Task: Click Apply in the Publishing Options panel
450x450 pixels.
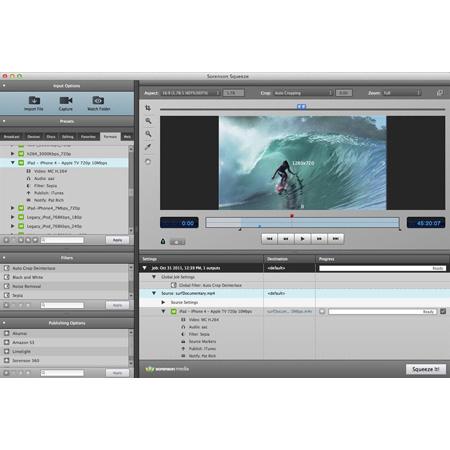Action: coord(117,373)
